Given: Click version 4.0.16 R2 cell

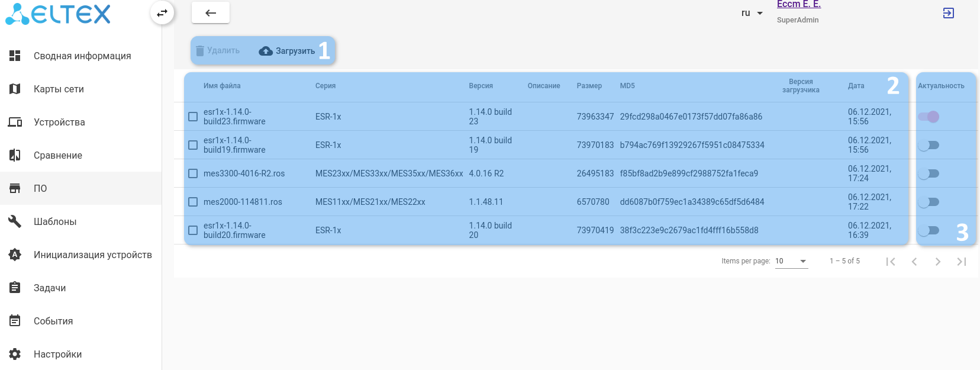Looking at the screenshot, I should click(486, 173).
